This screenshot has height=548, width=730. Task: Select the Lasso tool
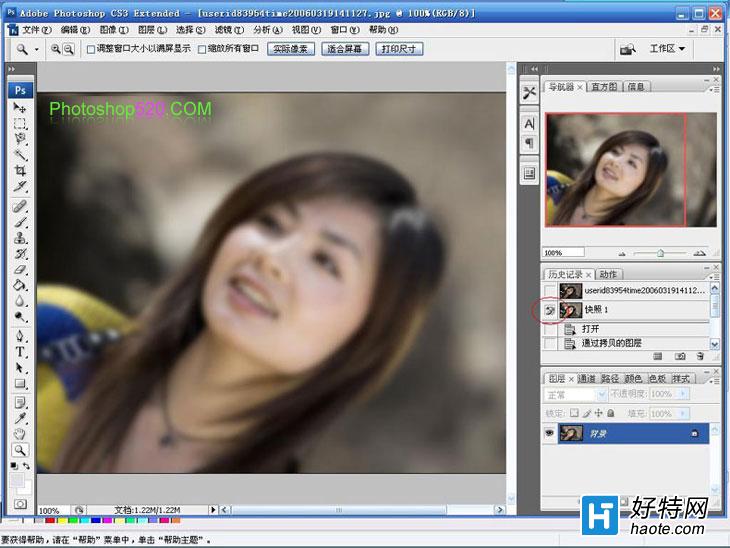coord(20,139)
